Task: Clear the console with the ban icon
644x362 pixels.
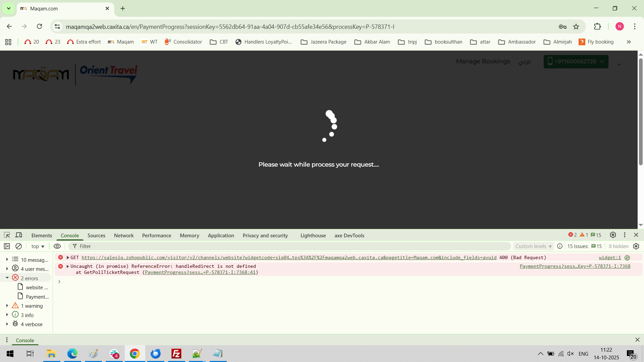Action: 19,246
